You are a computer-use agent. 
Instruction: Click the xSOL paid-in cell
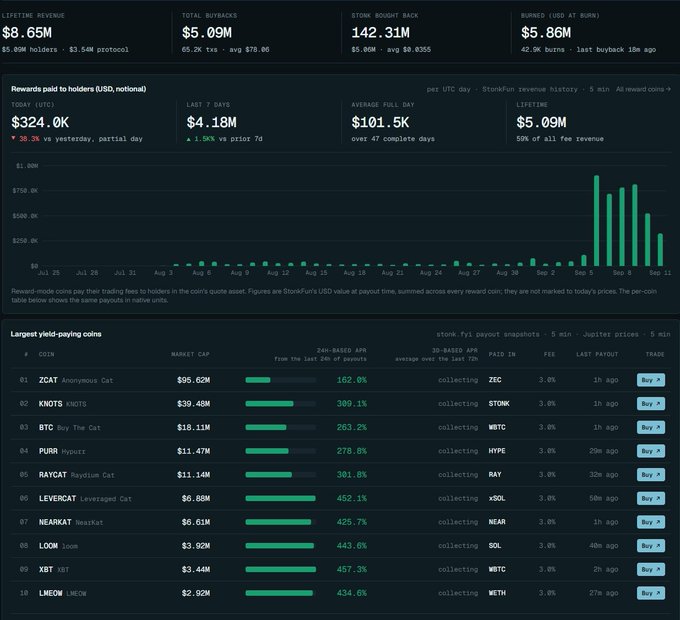(497, 498)
